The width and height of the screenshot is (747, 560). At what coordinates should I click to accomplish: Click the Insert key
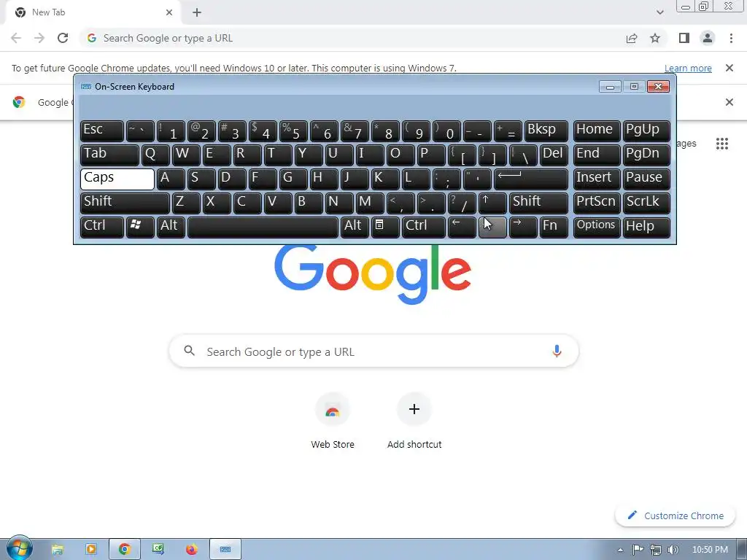(597, 179)
